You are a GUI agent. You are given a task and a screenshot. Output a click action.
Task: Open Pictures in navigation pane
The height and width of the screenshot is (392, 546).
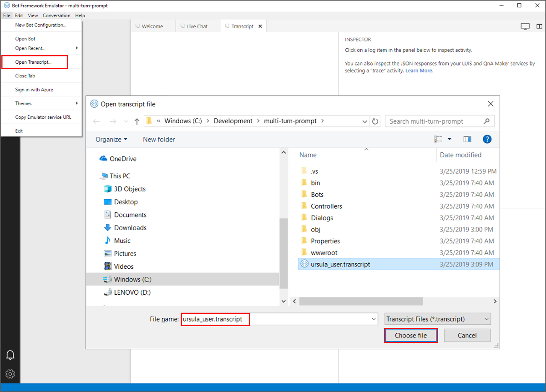120,254
